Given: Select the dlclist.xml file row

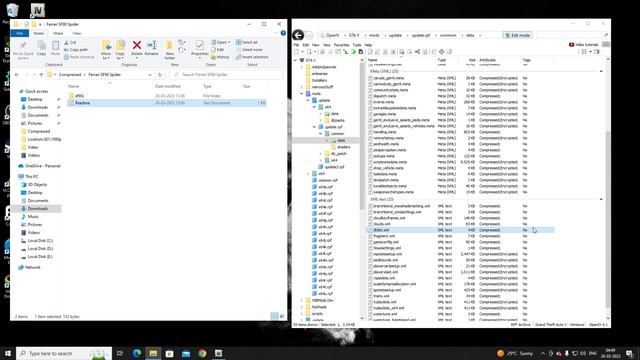Looking at the screenshot, I should click(460, 230).
